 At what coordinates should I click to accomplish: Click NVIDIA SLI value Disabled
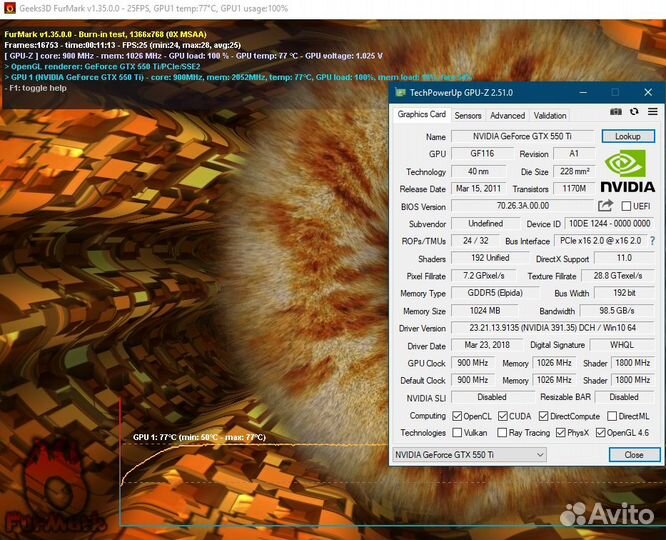(x=492, y=397)
